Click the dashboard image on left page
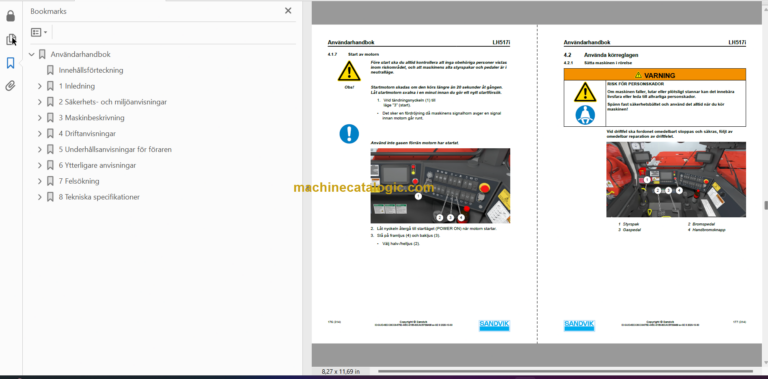Screen dimensions: 768x379 (x=440, y=186)
